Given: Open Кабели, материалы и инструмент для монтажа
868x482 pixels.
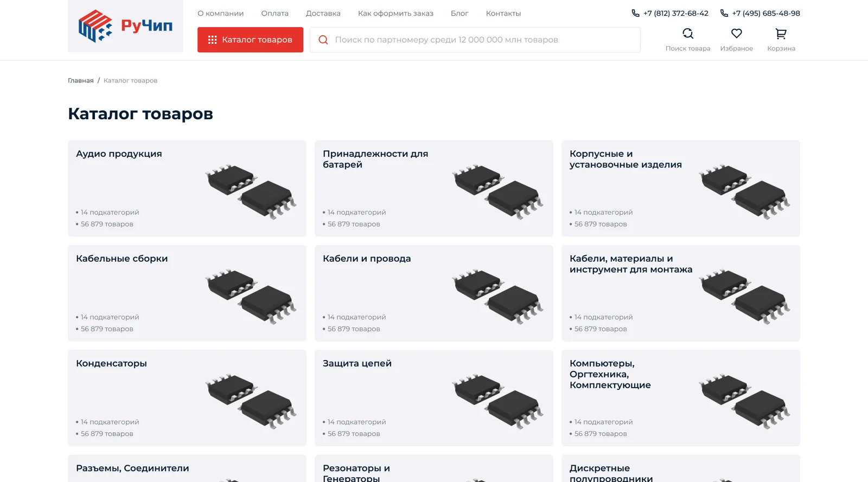Looking at the screenshot, I should point(681,293).
